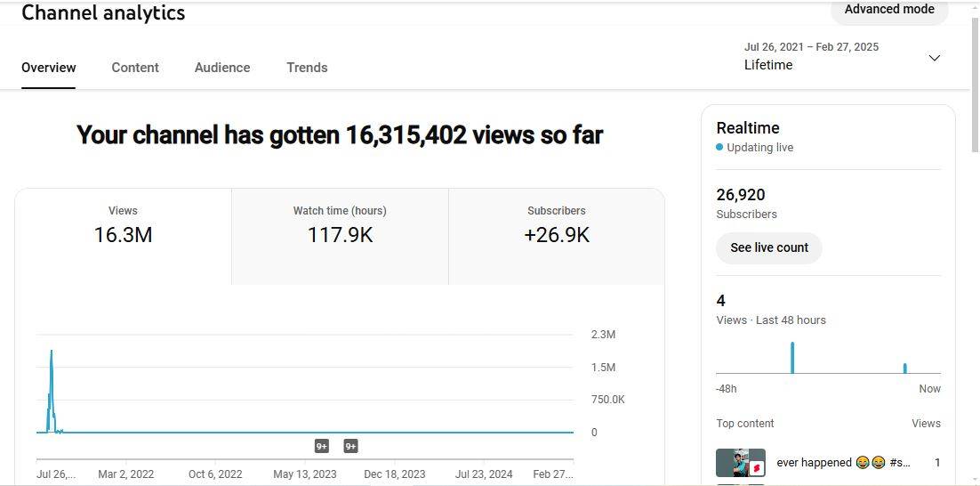Click the taller bar in realtime chart
The height and width of the screenshot is (486, 980).
pos(792,357)
